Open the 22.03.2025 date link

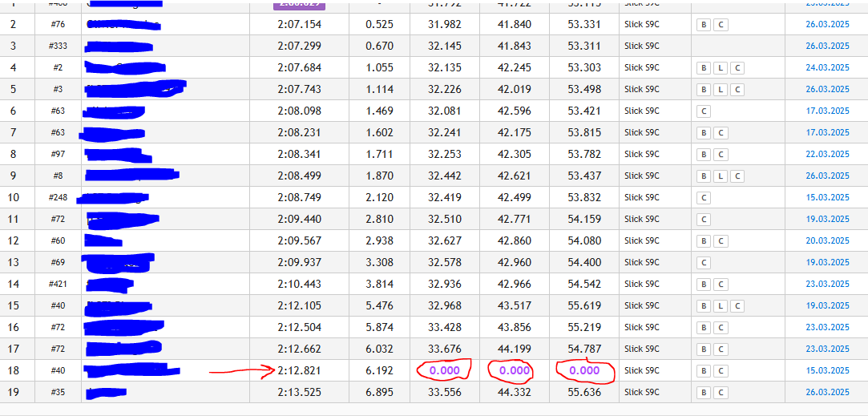(x=828, y=155)
